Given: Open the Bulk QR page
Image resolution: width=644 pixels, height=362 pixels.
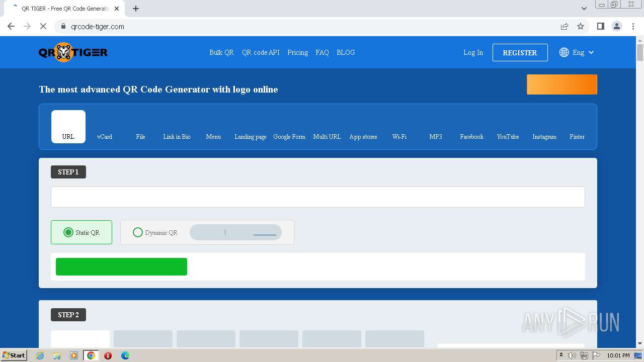Looking at the screenshot, I should coord(222,52).
